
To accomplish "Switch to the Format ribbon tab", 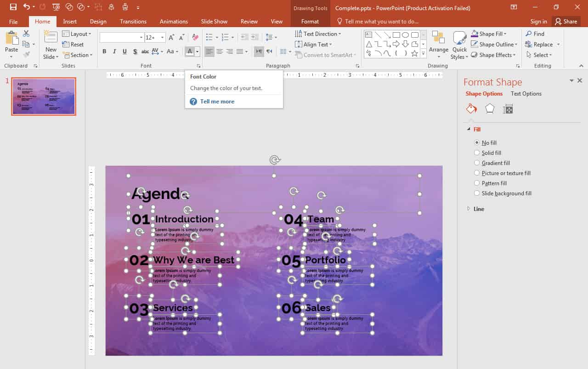I will 310,21.
